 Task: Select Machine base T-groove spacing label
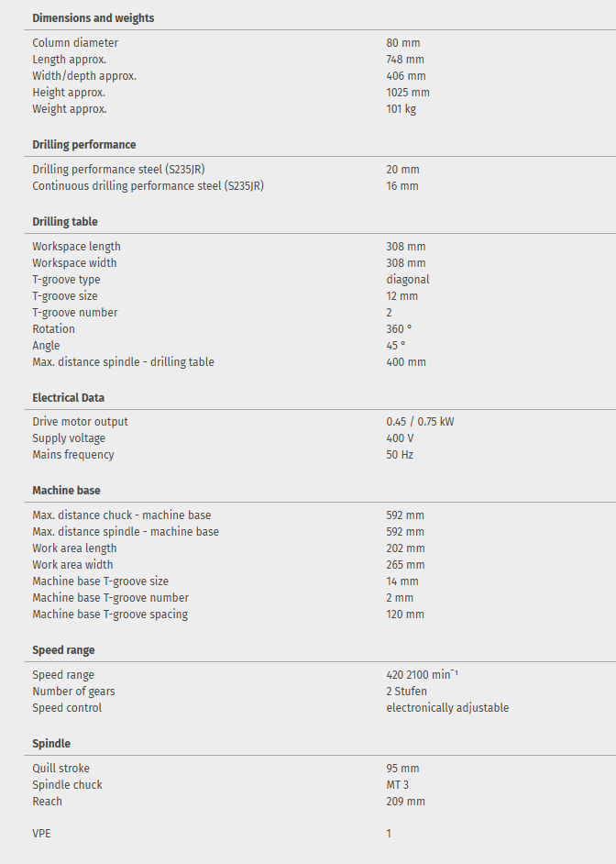(x=110, y=615)
